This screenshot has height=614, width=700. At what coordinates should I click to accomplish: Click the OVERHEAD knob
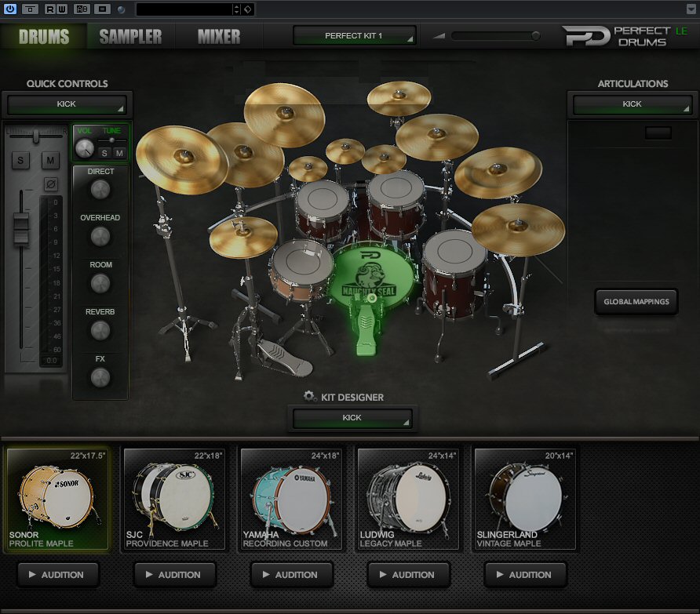pyautogui.click(x=100, y=237)
